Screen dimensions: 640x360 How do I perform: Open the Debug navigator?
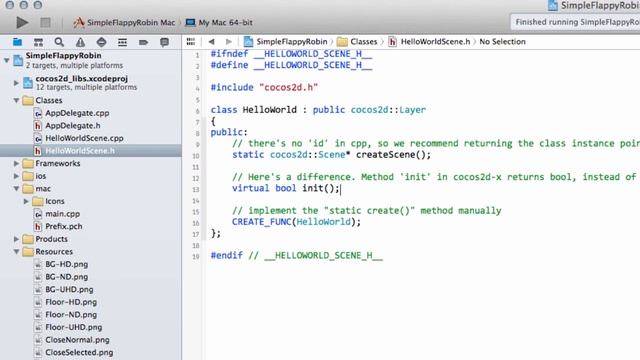tap(122, 42)
